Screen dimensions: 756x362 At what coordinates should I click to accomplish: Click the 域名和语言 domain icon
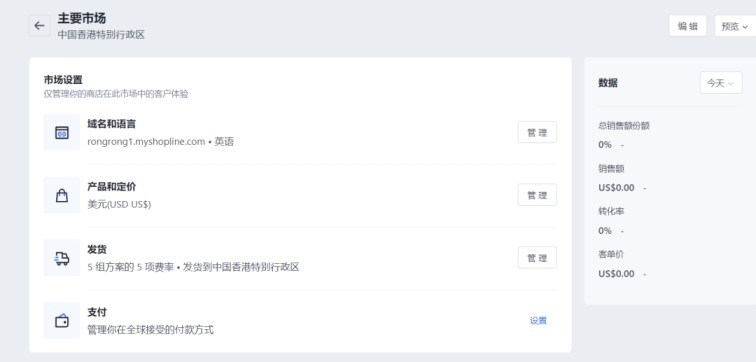pyautogui.click(x=62, y=132)
